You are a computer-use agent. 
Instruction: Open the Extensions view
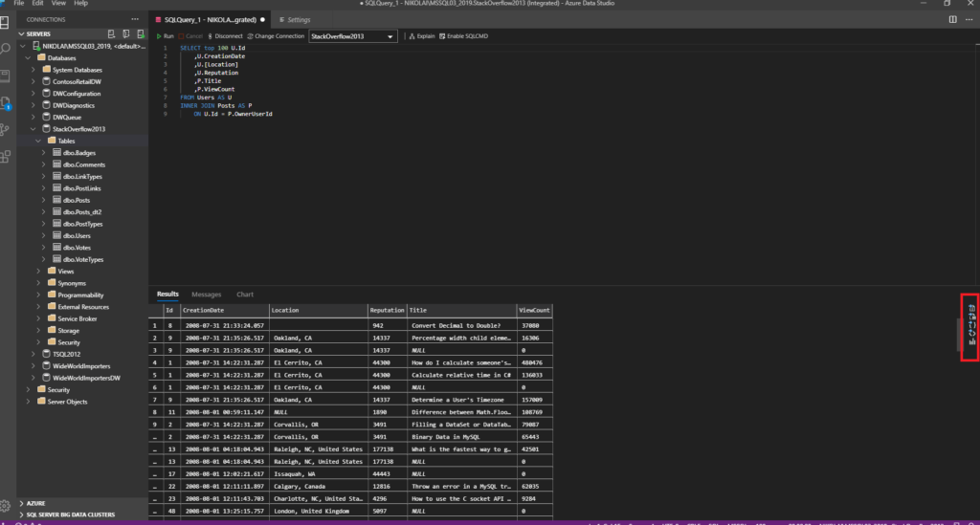(x=5, y=156)
